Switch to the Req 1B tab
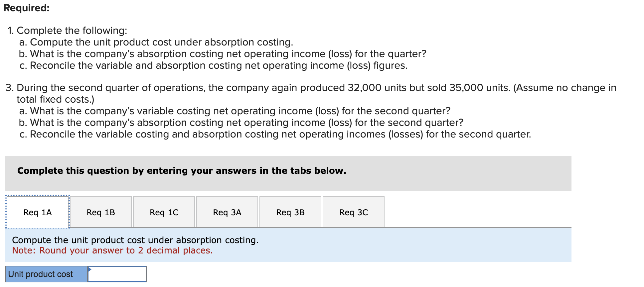 click(x=100, y=212)
